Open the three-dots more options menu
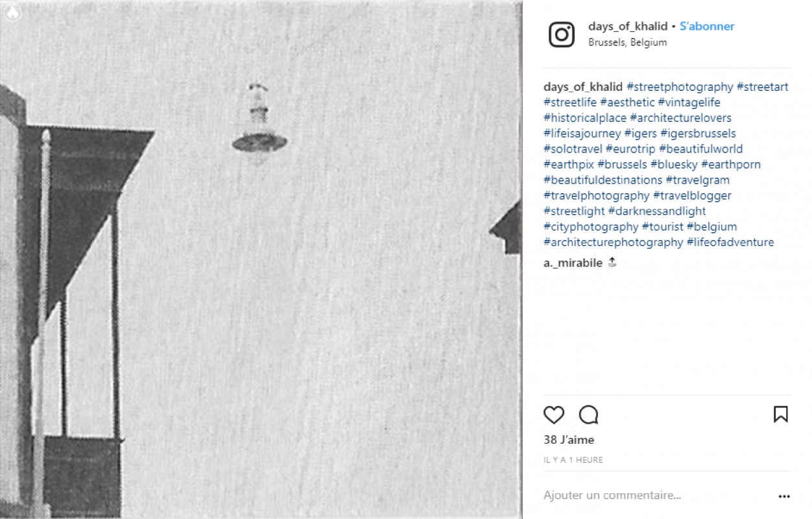The width and height of the screenshot is (812, 519). point(784,496)
